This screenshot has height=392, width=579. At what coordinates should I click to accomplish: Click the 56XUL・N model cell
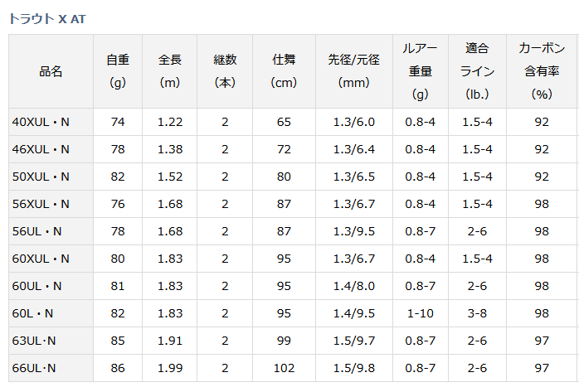[51, 204]
